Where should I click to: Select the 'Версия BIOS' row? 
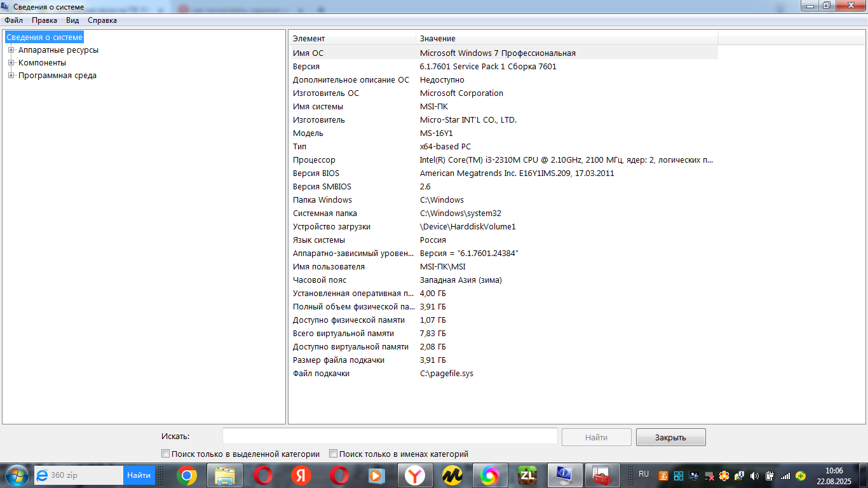[504, 173]
